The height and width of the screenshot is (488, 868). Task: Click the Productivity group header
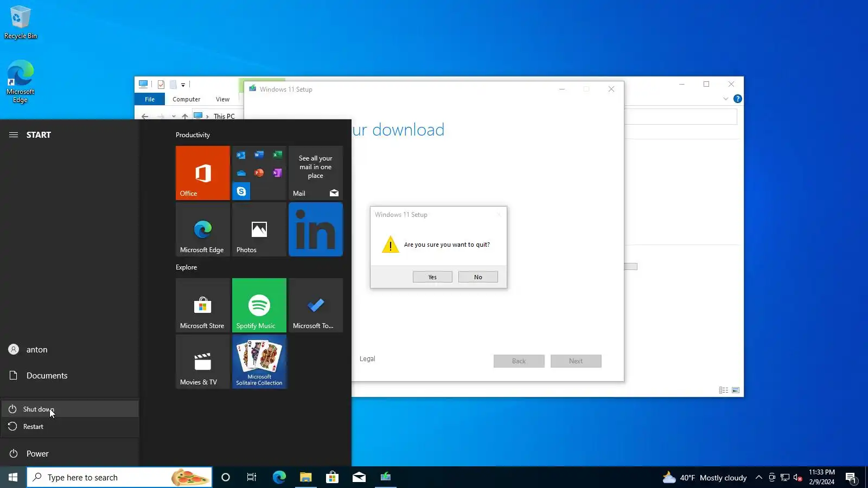click(193, 135)
